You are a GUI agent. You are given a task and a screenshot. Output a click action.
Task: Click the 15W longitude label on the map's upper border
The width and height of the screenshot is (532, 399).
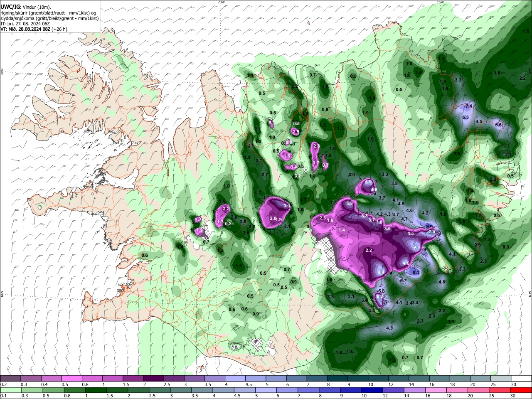click(440, 2)
